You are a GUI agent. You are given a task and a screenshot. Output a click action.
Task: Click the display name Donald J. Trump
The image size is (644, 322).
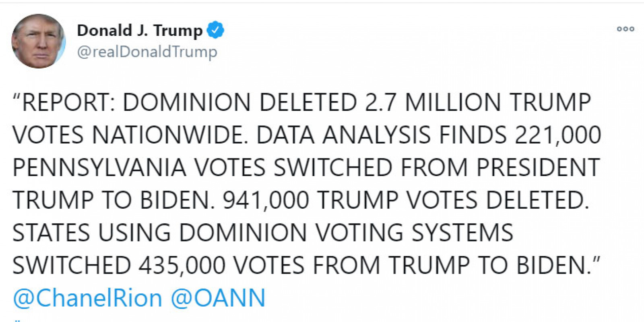pos(140,30)
